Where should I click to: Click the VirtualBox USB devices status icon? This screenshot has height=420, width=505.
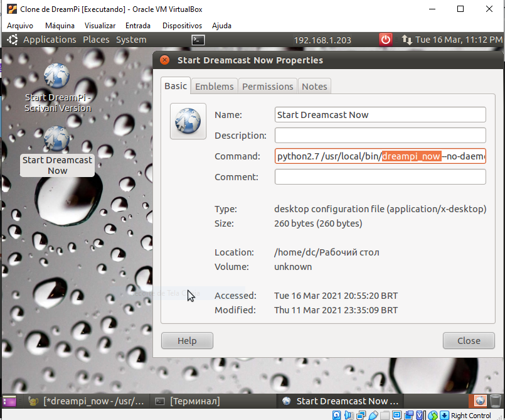pyautogui.click(x=373, y=415)
